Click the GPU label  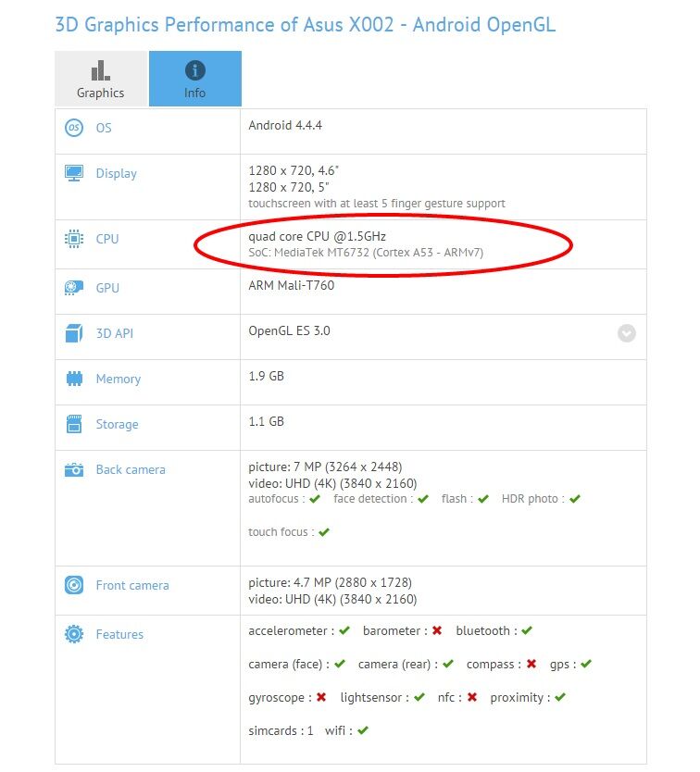coord(107,288)
